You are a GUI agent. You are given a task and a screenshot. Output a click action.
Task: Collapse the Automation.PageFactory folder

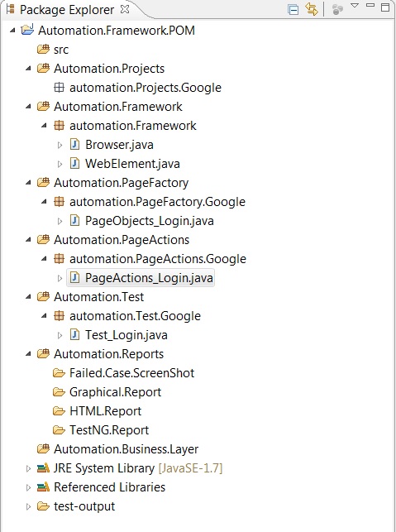click(x=28, y=183)
